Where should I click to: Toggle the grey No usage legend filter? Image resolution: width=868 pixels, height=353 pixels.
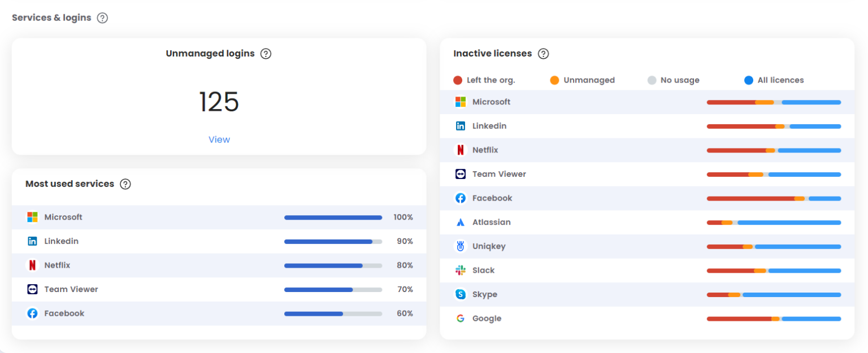pyautogui.click(x=652, y=80)
